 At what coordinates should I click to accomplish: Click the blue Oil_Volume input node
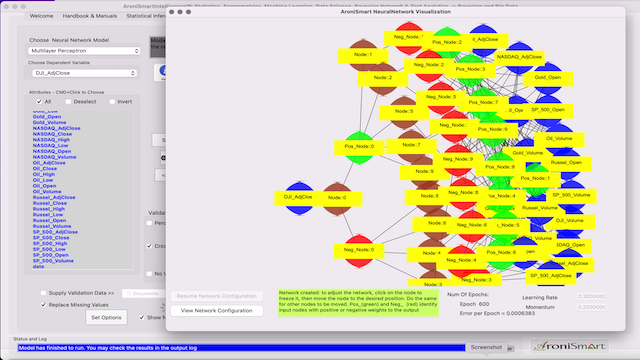[x=559, y=139]
